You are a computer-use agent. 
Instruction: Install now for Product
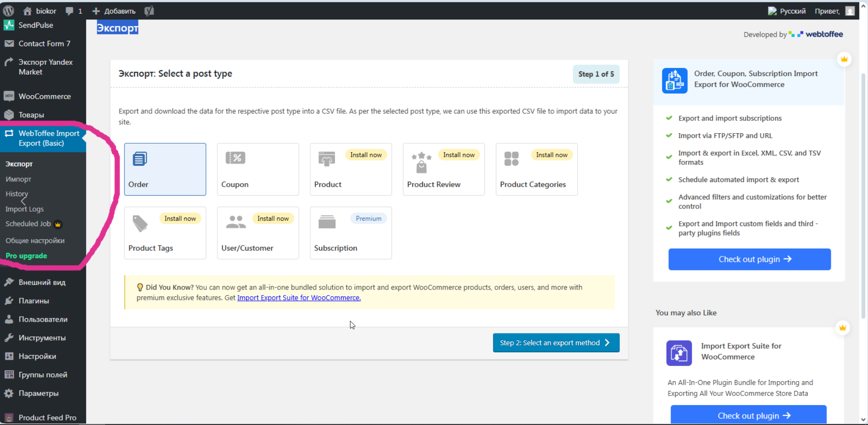(x=366, y=155)
